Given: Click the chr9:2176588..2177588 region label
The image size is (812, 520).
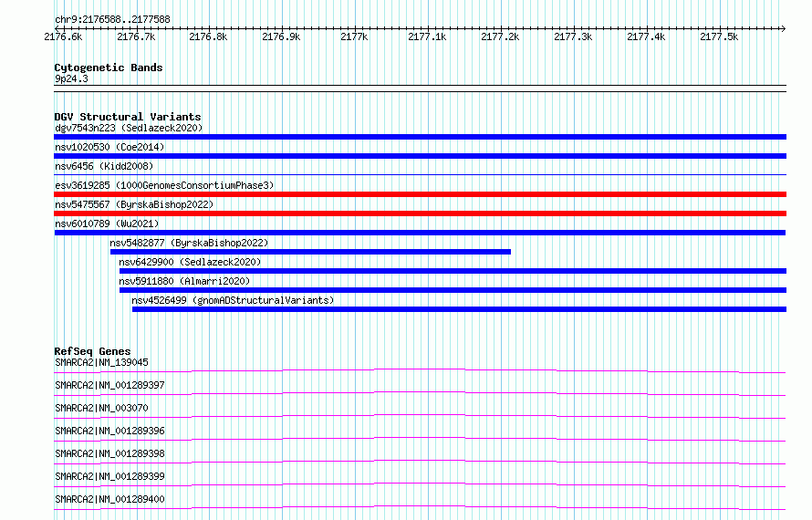Looking at the screenshot, I should (x=112, y=19).
